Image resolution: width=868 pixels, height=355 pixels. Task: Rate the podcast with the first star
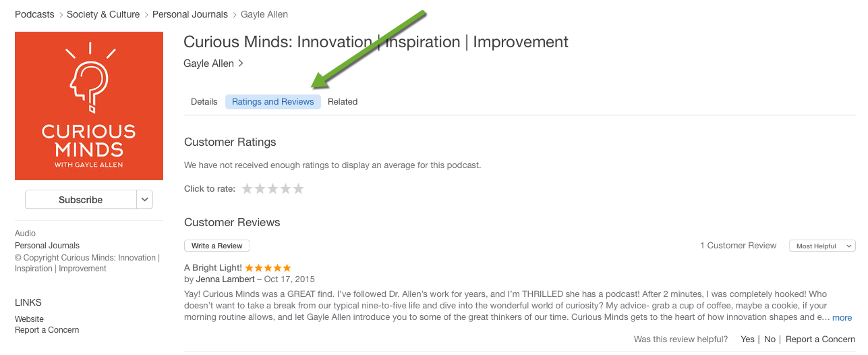248,189
